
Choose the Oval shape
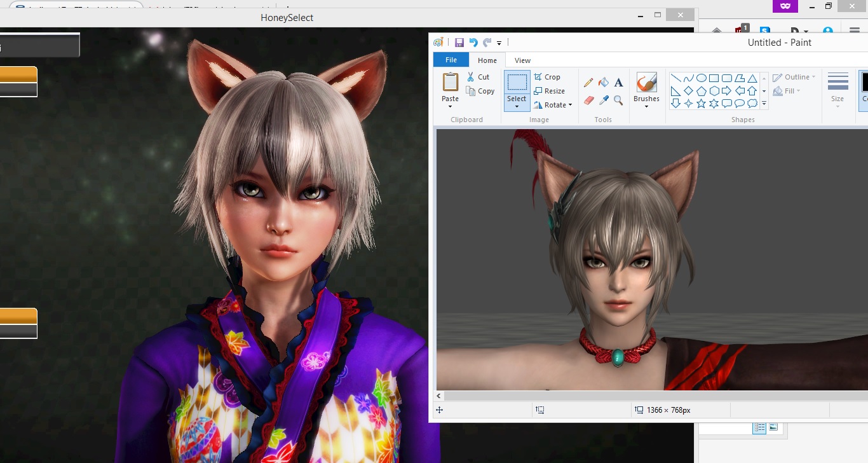(702, 78)
